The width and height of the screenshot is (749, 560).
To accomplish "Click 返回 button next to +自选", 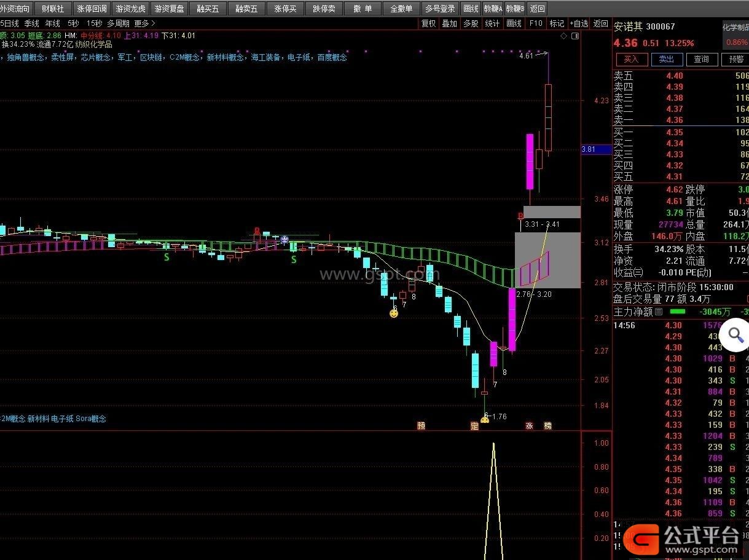I will pyautogui.click(x=600, y=23).
